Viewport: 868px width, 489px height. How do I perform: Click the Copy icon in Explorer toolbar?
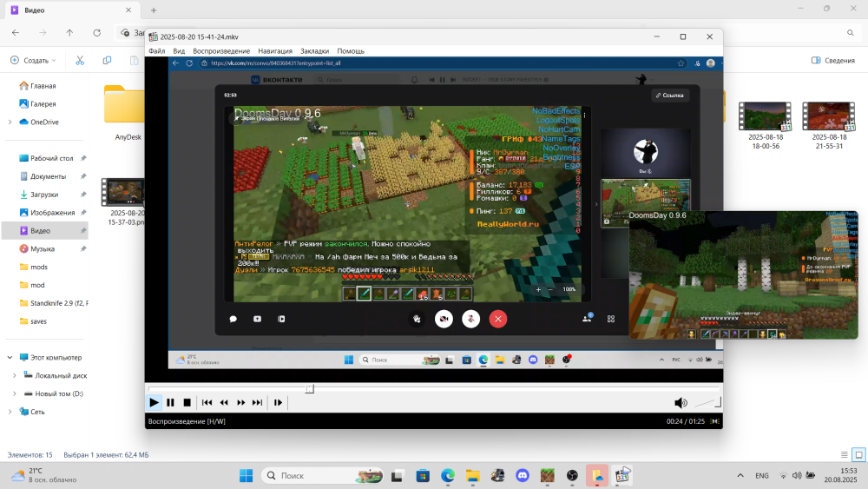click(x=107, y=60)
